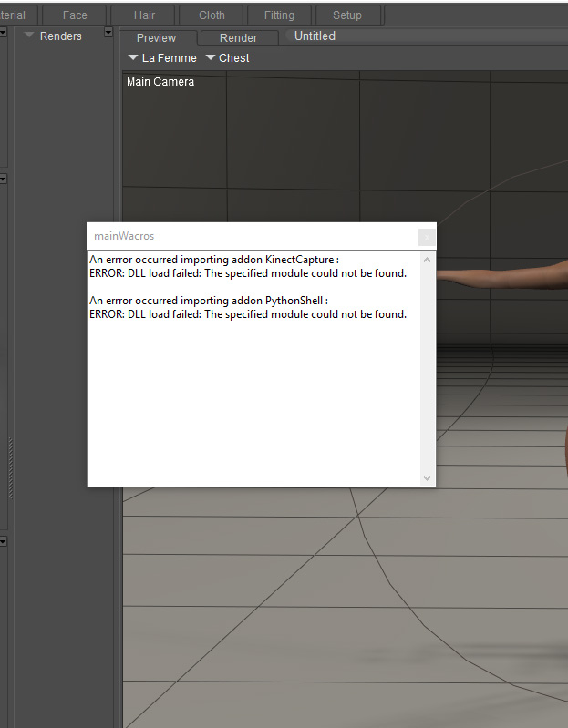The width and height of the screenshot is (568, 728).
Task: Close the mainWacros error dialog
Action: [x=427, y=237]
